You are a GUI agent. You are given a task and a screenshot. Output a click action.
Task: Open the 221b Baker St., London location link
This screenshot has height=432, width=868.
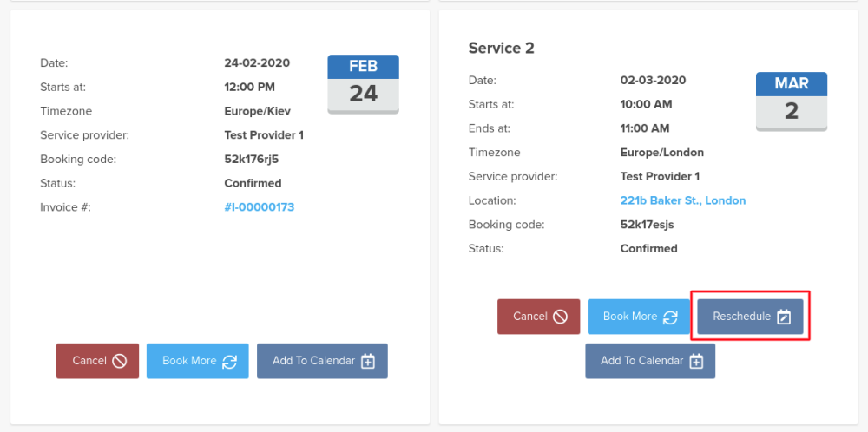[682, 200]
